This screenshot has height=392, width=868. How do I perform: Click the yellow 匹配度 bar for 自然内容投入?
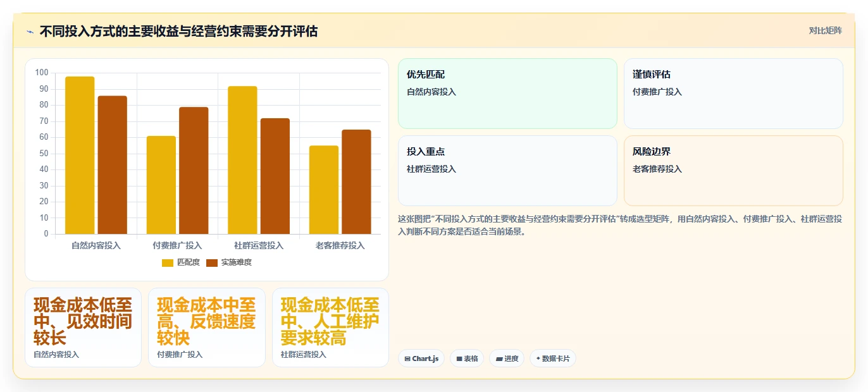click(x=80, y=156)
